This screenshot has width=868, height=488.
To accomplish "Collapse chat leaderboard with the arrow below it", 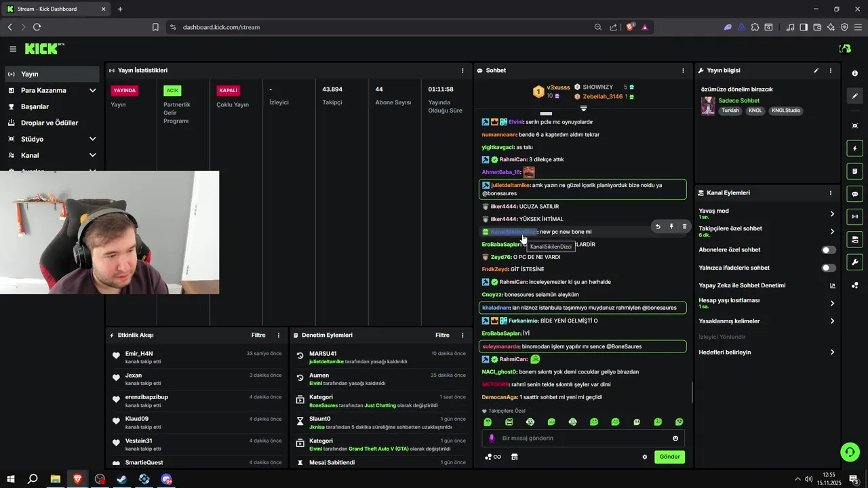I will pyautogui.click(x=583, y=108).
